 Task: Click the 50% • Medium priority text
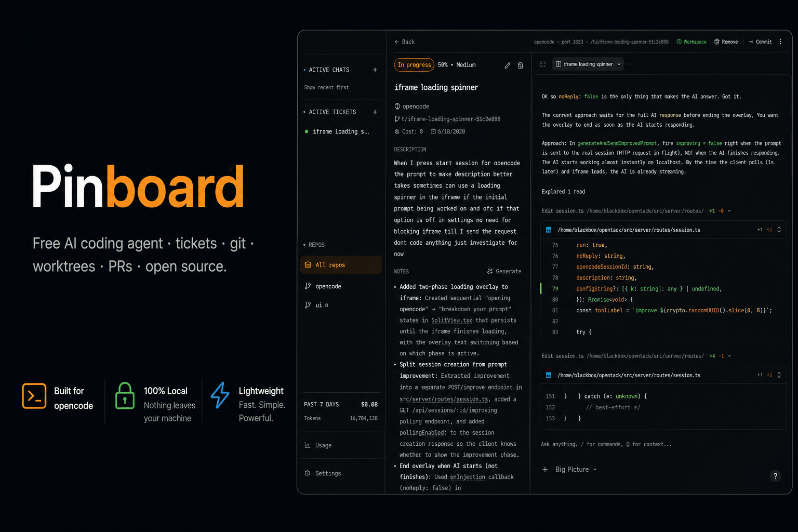[x=457, y=65]
